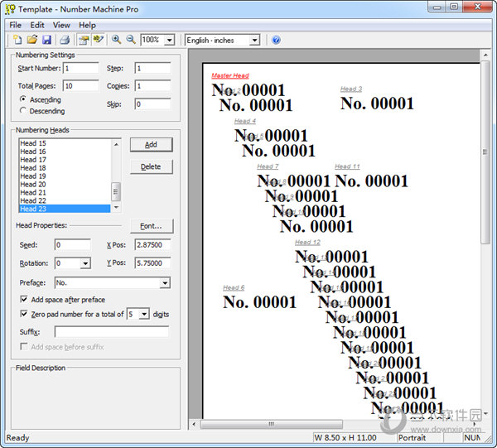The width and height of the screenshot is (497, 448).
Task: Click the Total Pages input field
Action: 81,86
